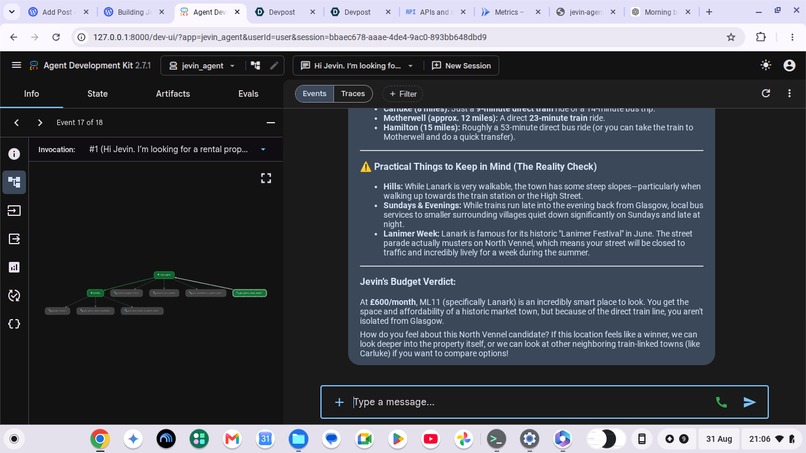This screenshot has width=806, height=453.
Task: Click the attach plus icon in message box
Action: tap(339, 402)
